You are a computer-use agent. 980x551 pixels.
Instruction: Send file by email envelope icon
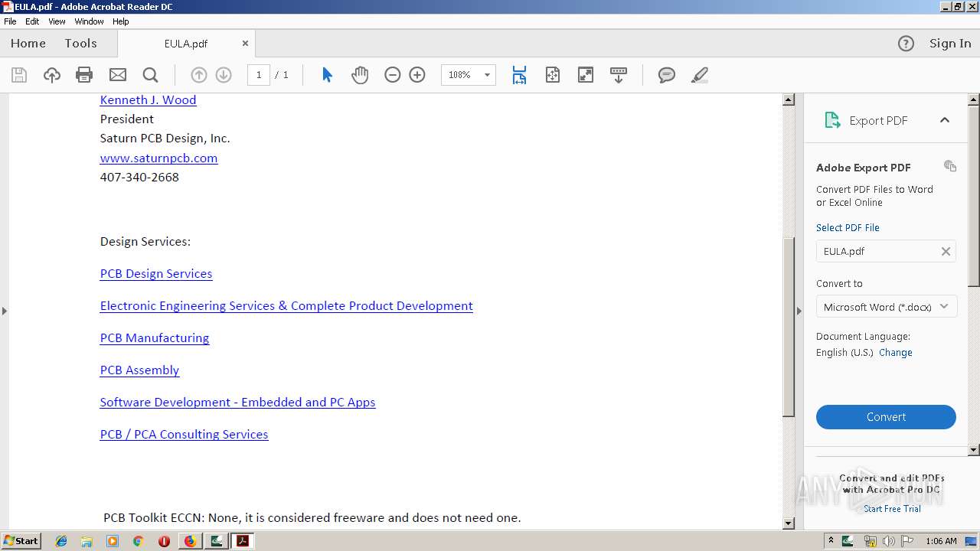(117, 75)
